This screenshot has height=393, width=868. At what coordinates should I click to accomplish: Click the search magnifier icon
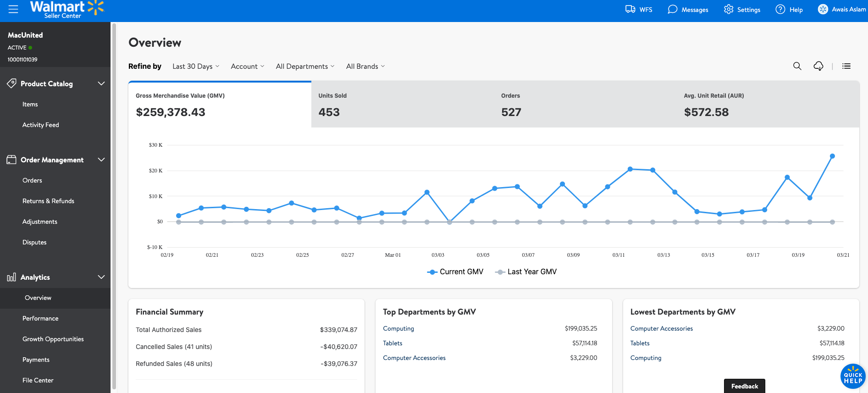[797, 66]
